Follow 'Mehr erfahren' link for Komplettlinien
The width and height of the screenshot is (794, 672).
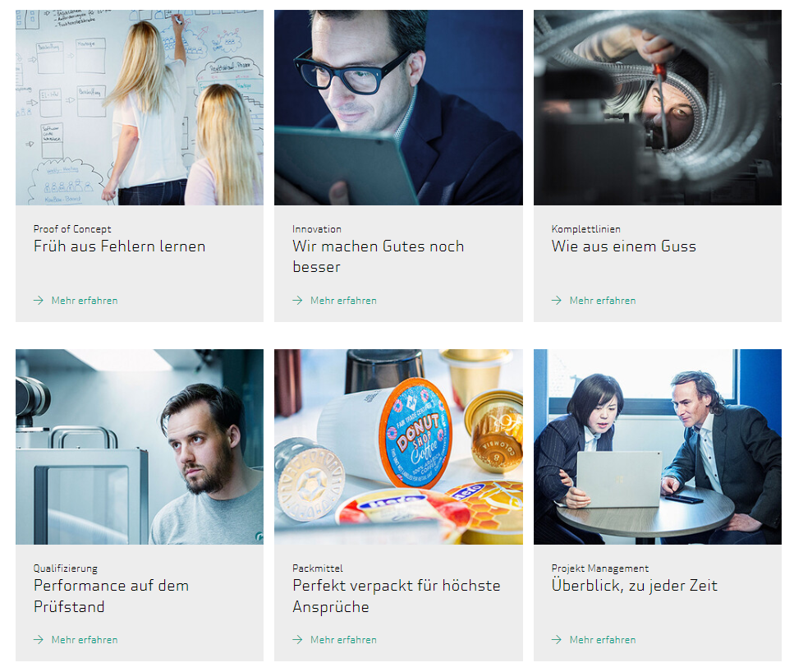click(603, 301)
